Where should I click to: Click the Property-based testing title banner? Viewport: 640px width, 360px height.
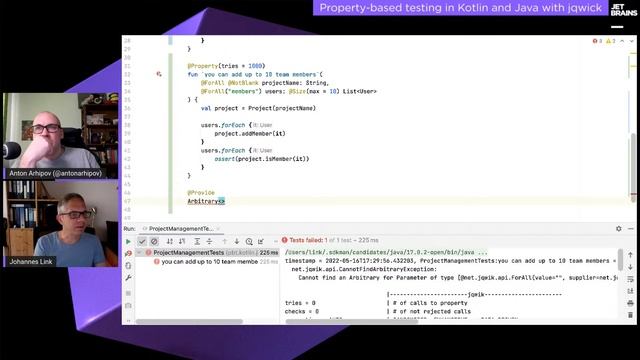460,8
